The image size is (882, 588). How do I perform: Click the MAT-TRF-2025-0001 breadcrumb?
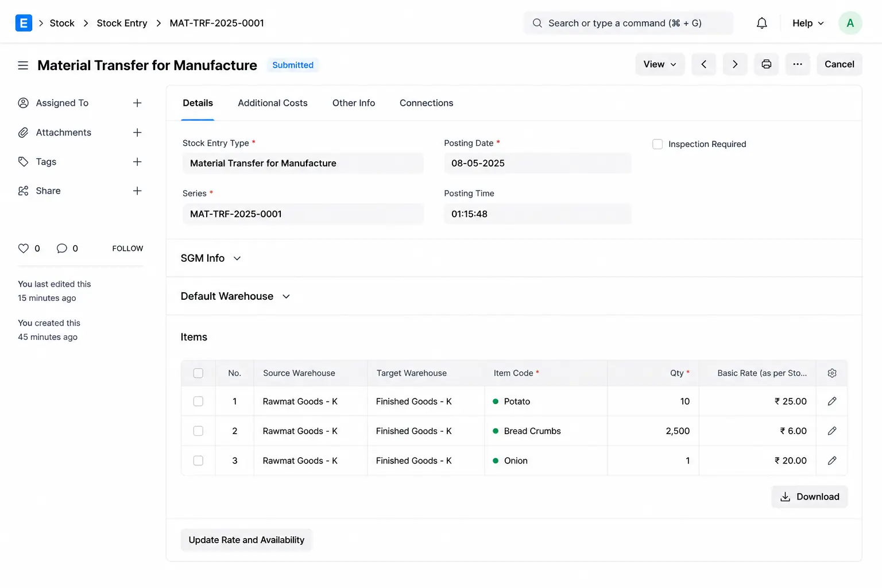pos(217,23)
